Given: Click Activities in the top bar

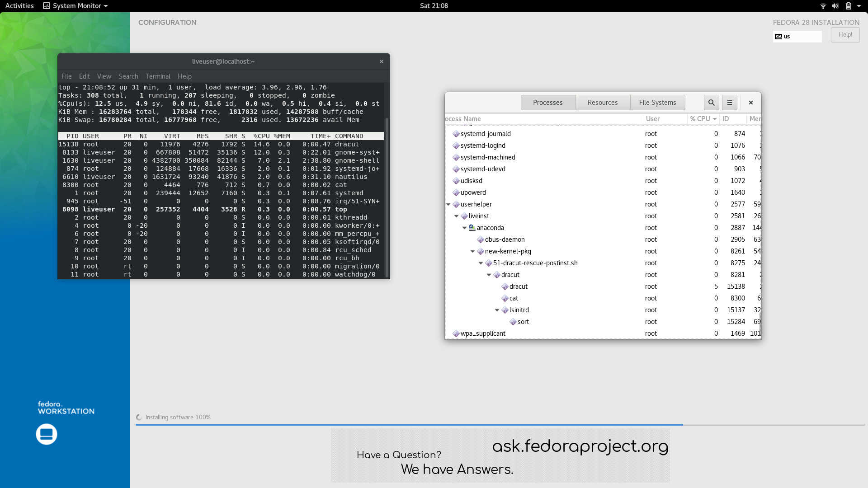Looking at the screenshot, I should (x=19, y=6).
